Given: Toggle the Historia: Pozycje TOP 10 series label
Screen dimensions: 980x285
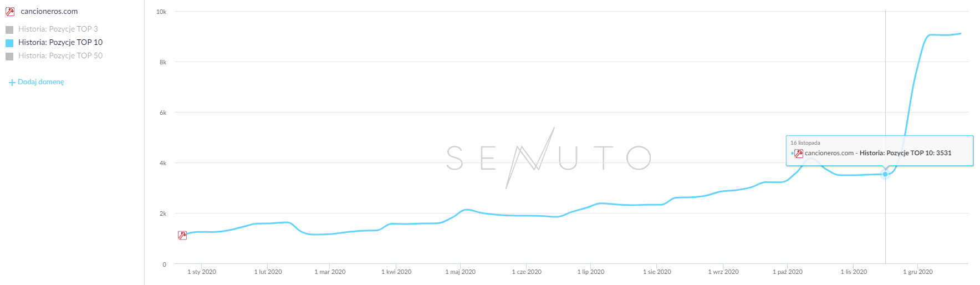Looking at the screenshot, I should pyautogui.click(x=60, y=42).
